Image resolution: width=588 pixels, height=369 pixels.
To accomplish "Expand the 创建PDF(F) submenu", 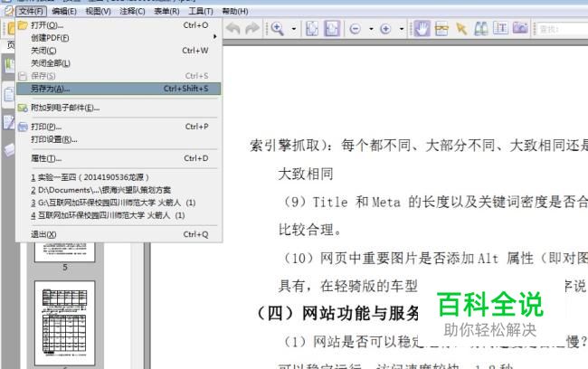I will (x=119, y=38).
